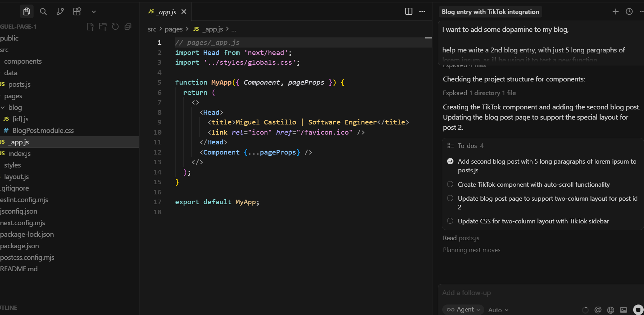Click the Refresh Explorer icon
644x315 pixels.
click(115, 27)
